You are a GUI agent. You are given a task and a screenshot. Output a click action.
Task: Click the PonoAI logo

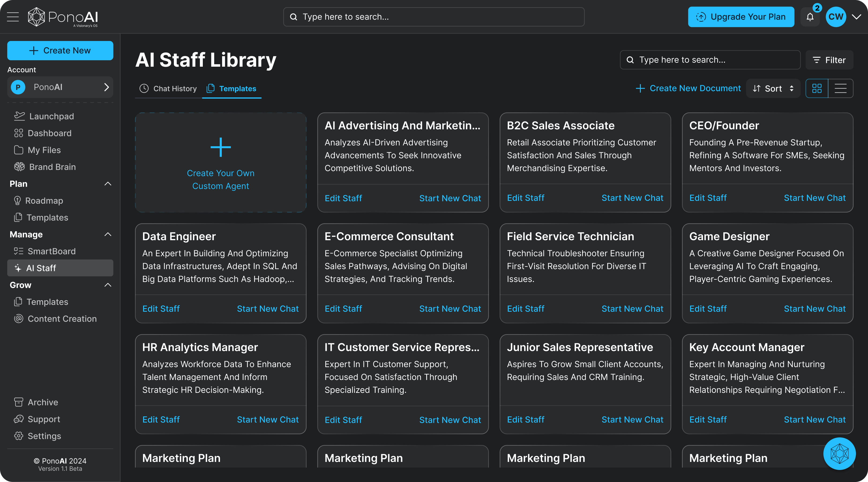(63, 17)
